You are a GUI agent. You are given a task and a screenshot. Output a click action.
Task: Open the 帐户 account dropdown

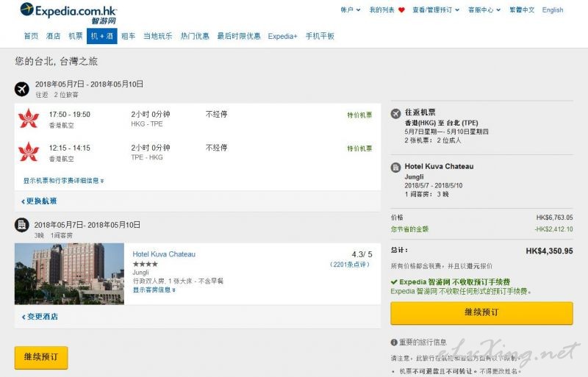point(351,10)
